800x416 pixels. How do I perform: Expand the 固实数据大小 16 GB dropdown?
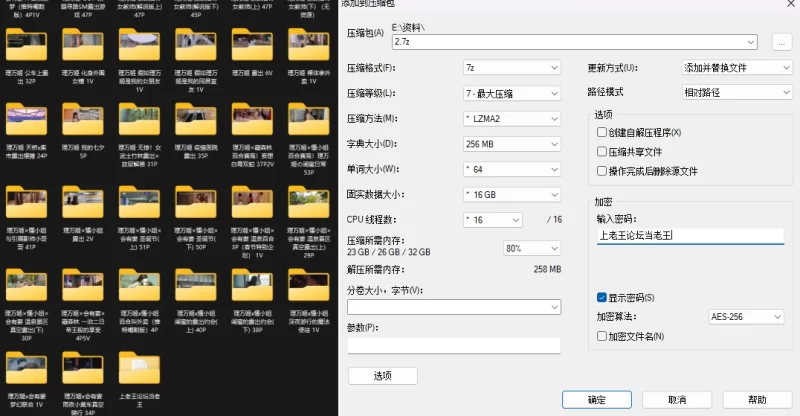point(512,194)
